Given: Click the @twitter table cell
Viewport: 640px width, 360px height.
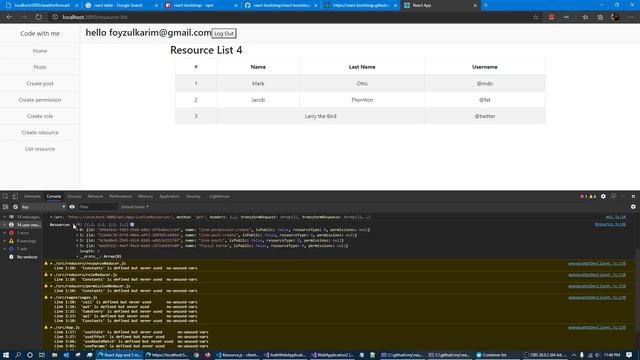Looking at the screenshot, I should 484,116.
